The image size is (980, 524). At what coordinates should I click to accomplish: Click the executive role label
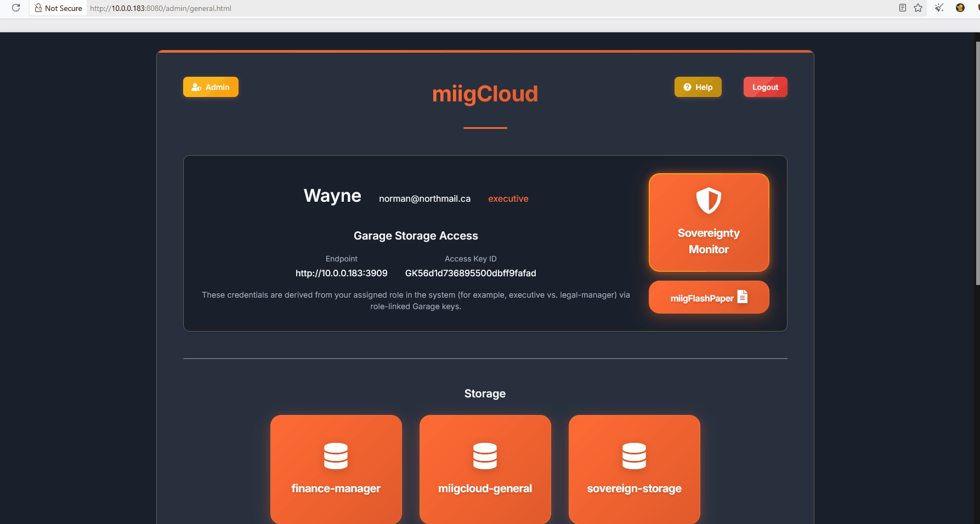(508, 198)
